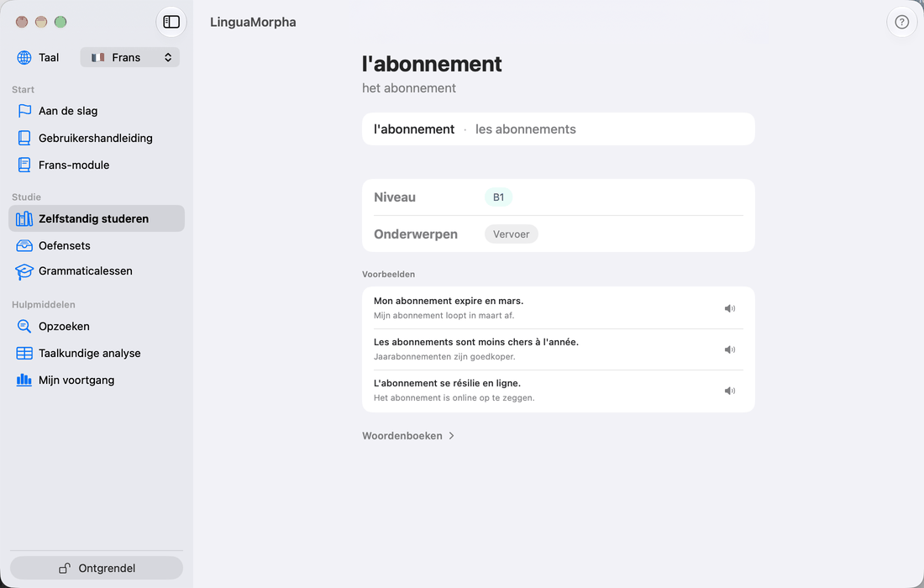Open the Frans language dropdown

click(129, 57)
